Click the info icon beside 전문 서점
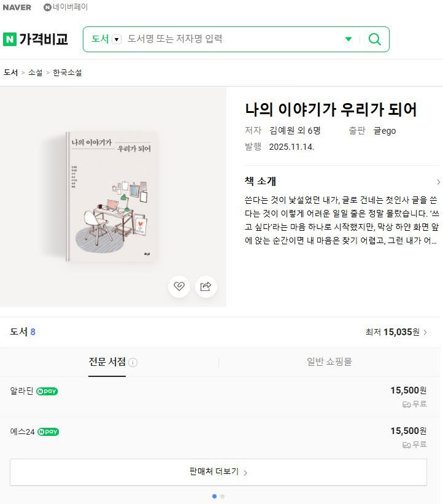Image resolution: width=443 pixels, height=504 pixels. (133, 362)
